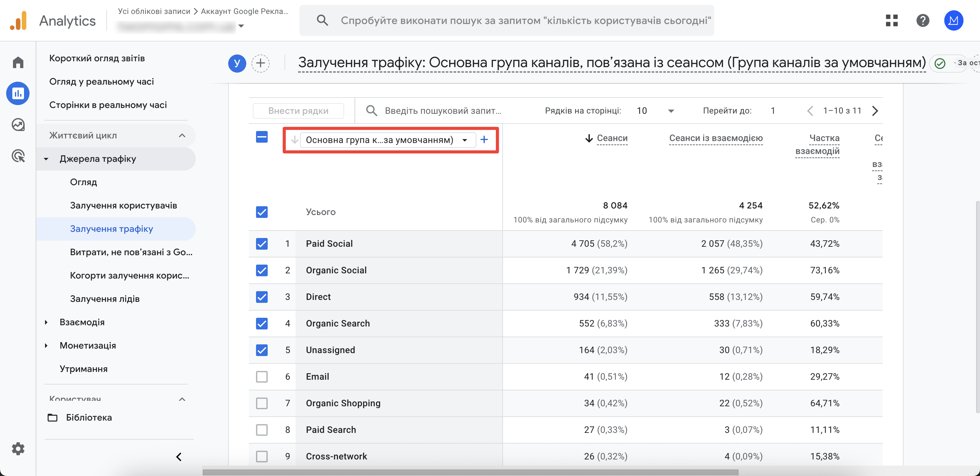Open Admin settings gear icon

pyautogui.click(x=18, y=449)
